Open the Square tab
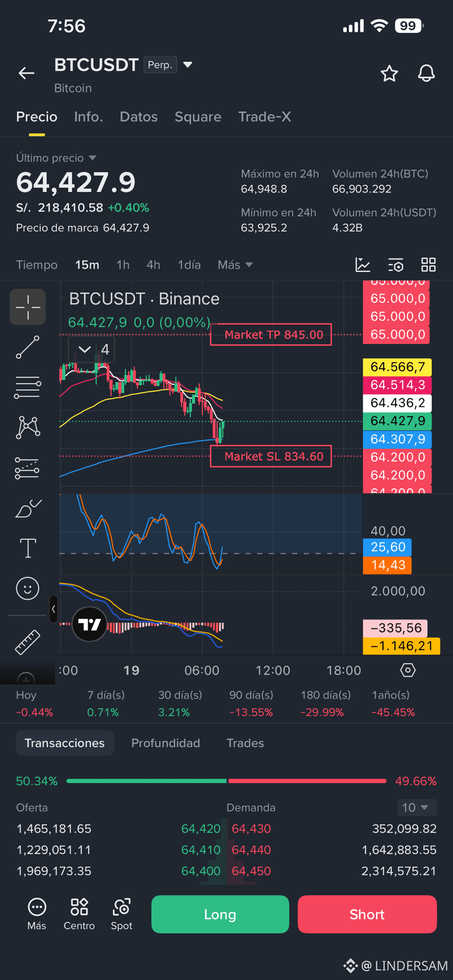The width and height of the screenshot is (453, 980). click(x=198, y=116)
